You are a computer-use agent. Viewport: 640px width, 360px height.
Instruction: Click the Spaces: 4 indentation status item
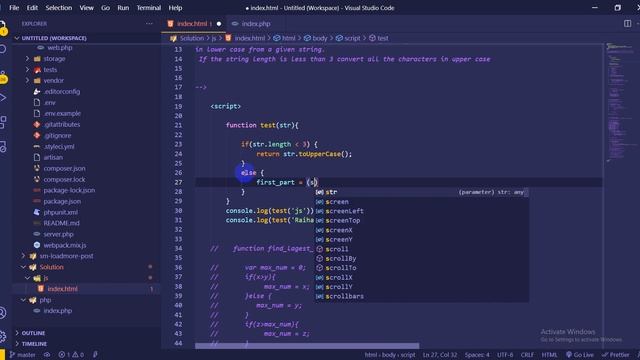click(477, 355)
